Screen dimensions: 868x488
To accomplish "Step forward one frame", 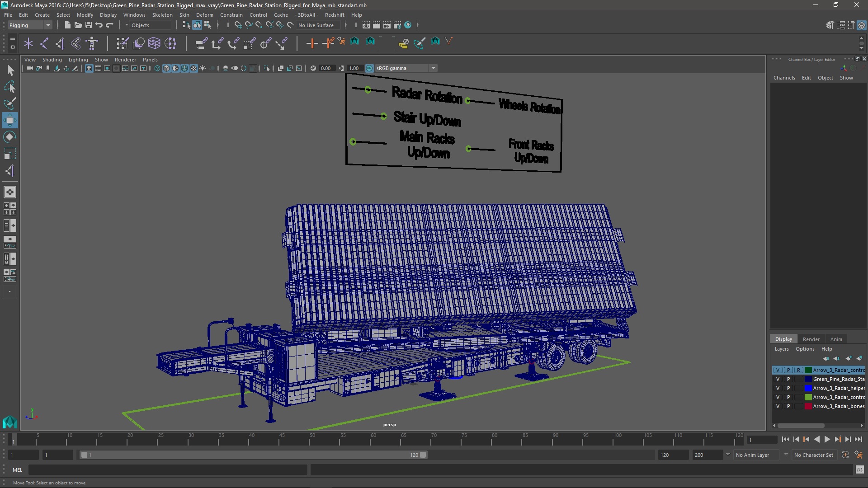I will [848, 439].
